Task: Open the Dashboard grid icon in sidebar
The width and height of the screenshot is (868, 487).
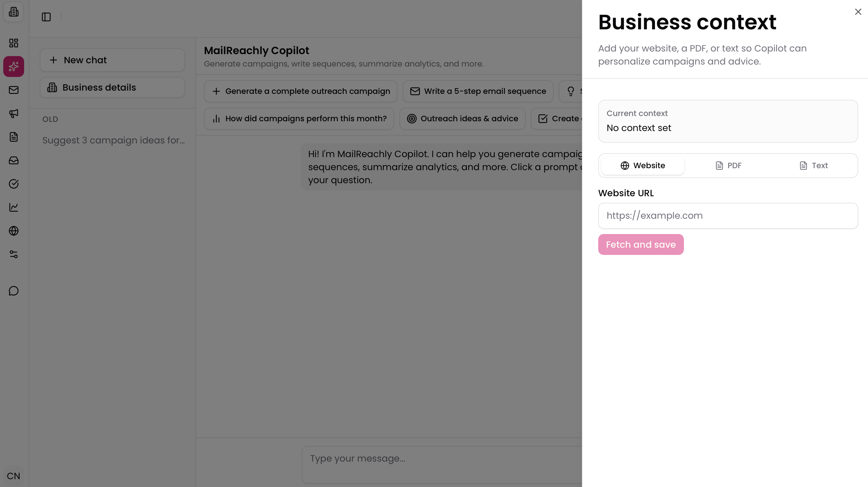Action: coord(13,43)
